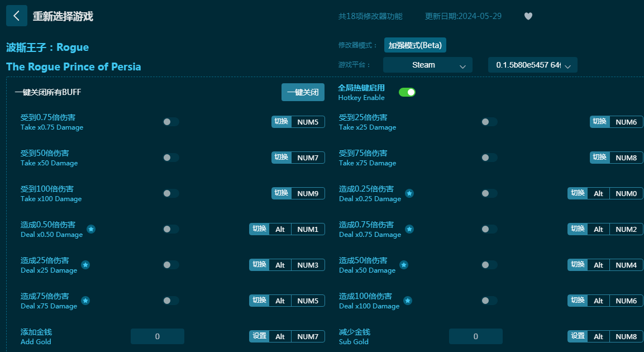Select the NUM8 key for Take x75 Damage

[626, 158]
